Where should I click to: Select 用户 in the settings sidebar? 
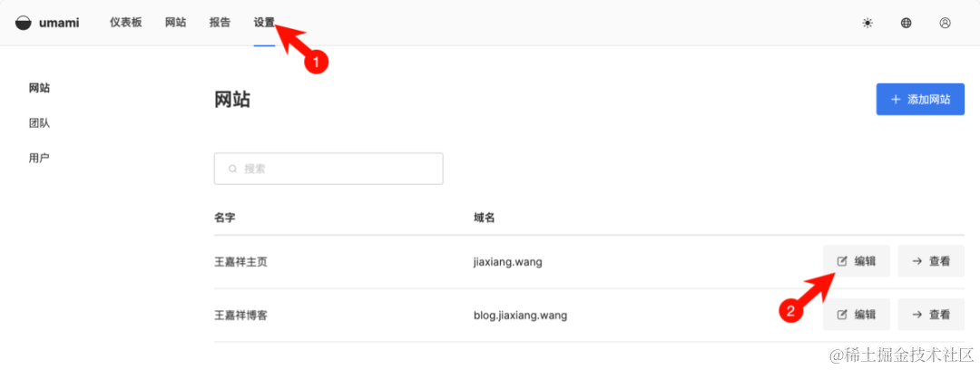39,158
